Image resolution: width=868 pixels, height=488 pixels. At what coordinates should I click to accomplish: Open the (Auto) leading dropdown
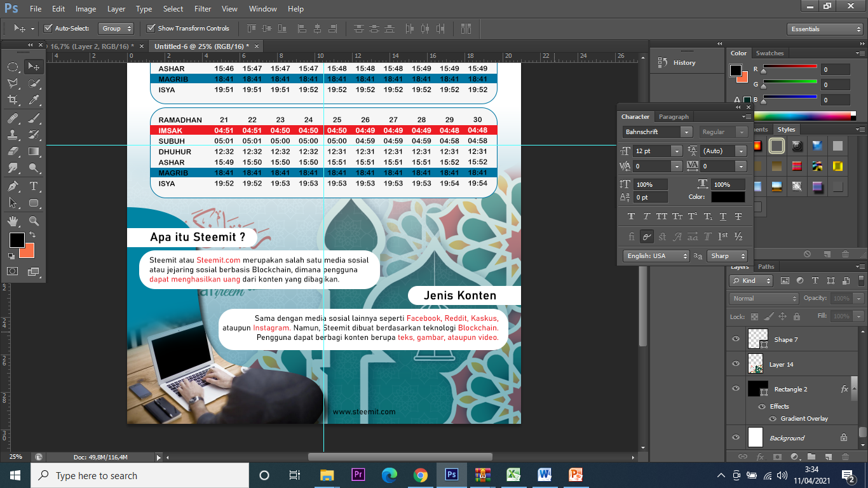tap(741, 151)
